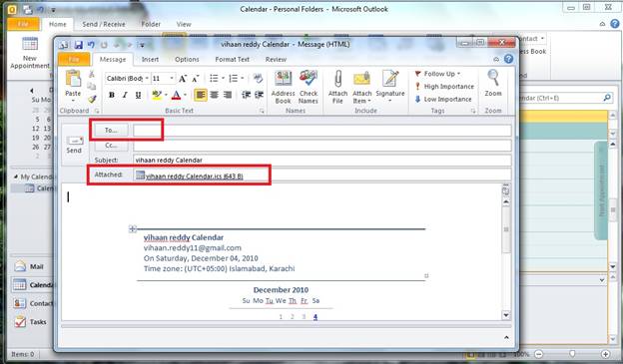The image size is (623, 364).
Task: Open the font color dropdown arrow
Action: click(185, 96)
